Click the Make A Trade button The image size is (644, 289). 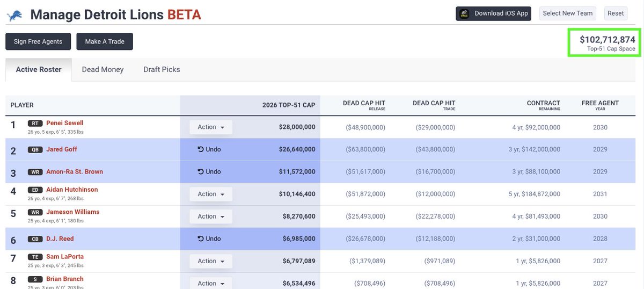pos(105,41)
